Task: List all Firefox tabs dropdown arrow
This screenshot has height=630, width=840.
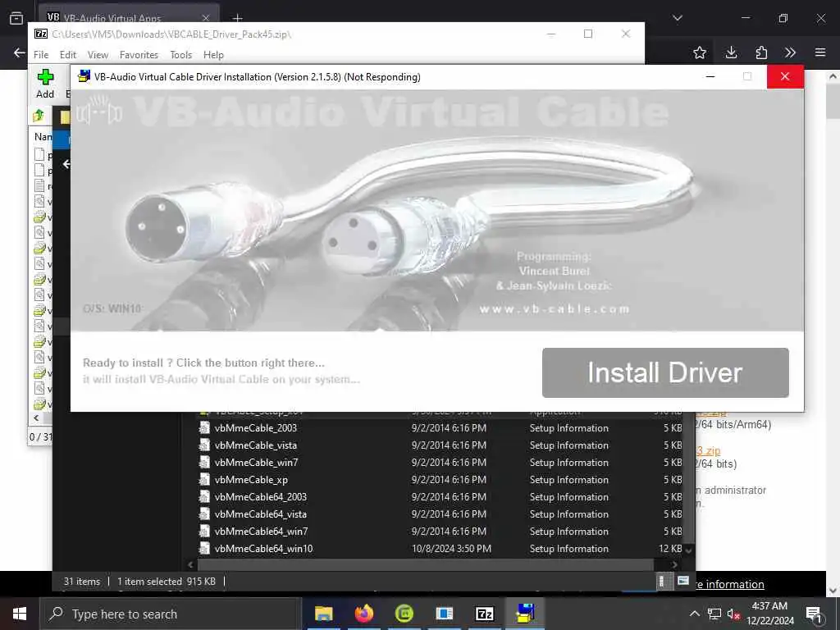Action: (677, 18)
